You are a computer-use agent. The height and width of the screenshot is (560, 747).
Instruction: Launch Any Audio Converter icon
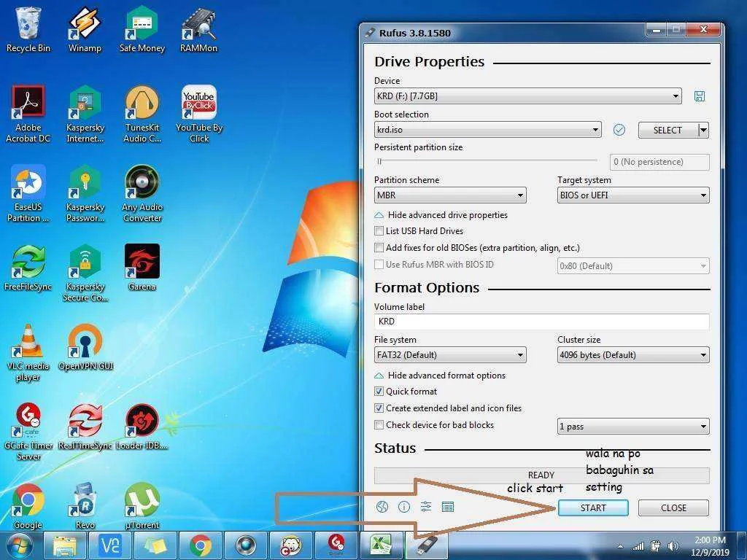point(142,194)
